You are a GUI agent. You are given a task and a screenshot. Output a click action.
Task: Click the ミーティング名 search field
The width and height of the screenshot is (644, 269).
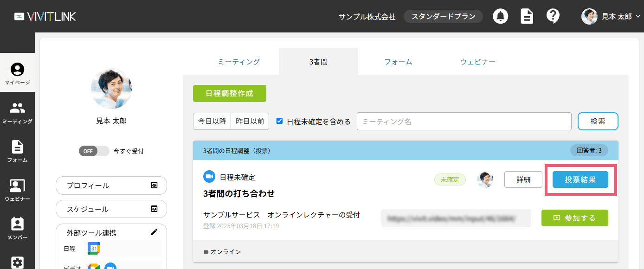[464, 122]
